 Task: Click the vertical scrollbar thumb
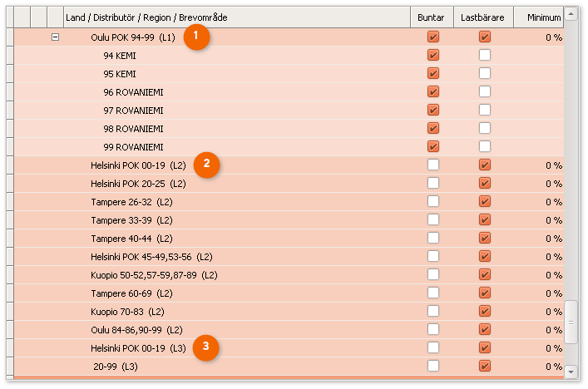pos(571,322)
